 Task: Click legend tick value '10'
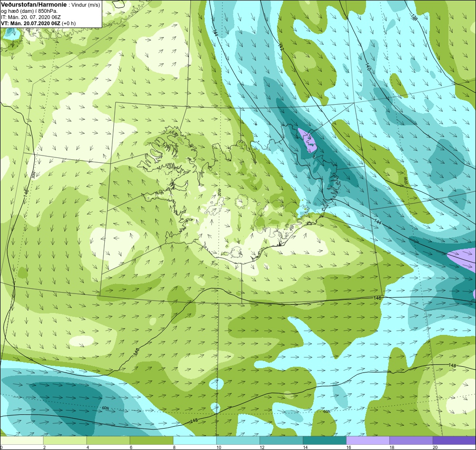click(218, 447)
